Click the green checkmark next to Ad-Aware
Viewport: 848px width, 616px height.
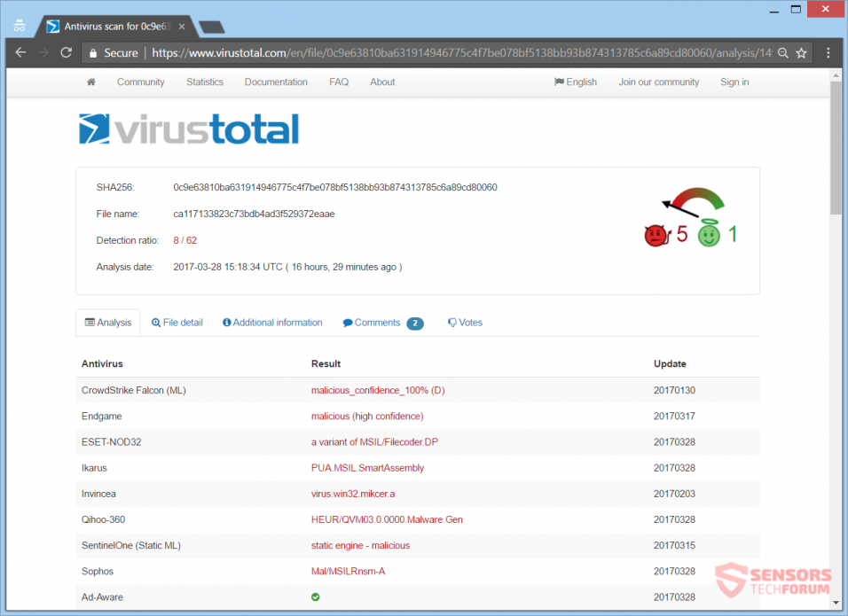point(315,597)
